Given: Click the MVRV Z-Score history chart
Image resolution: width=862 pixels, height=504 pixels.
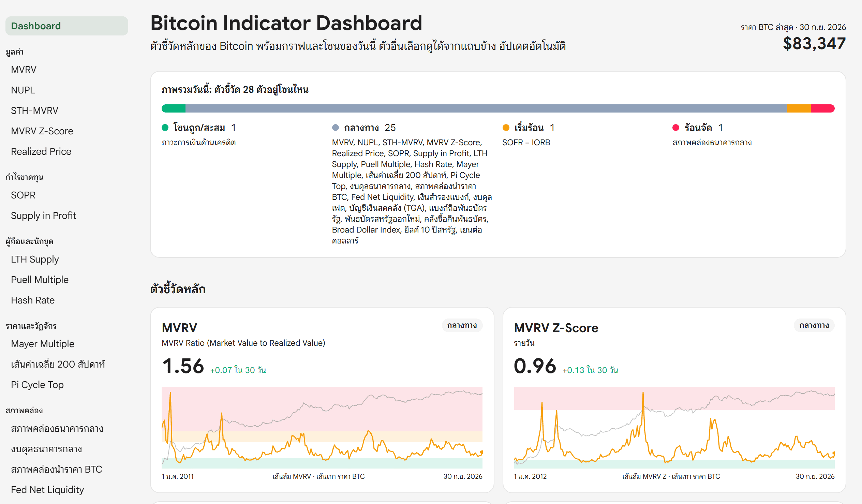Looking at the screenshot, I should point(674,427).
